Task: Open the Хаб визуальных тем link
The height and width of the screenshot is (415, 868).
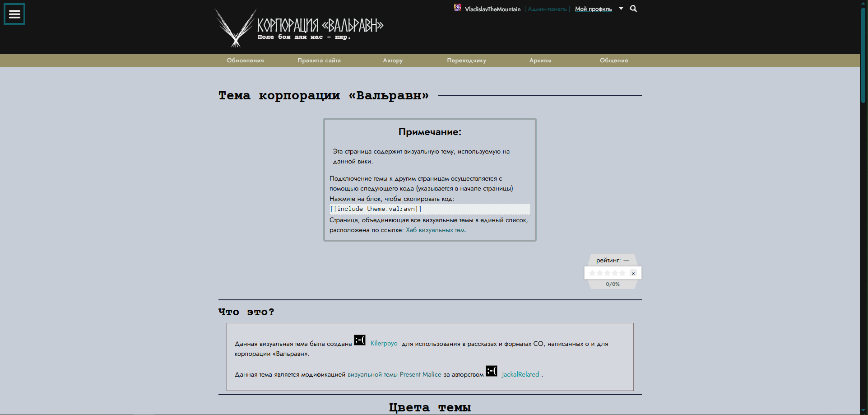Action: pos(435,230)
